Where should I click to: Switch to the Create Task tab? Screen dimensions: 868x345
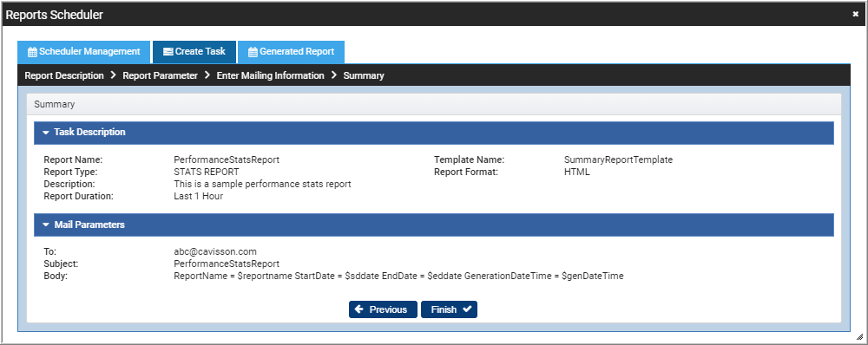(194, 51)
